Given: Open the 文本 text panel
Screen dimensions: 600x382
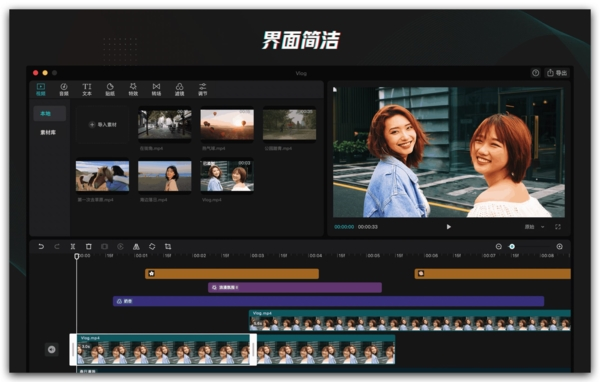Looking at the screenshot, I should coord(87,90).
